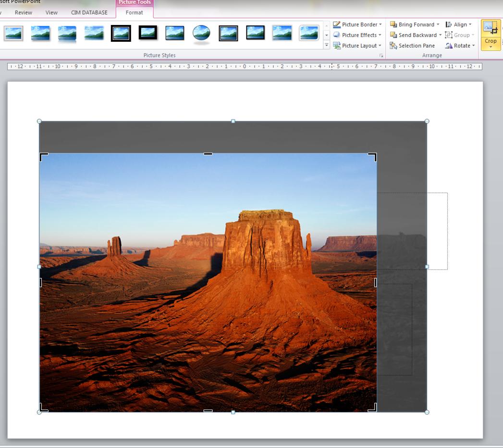
Task: Click the Picture Layout icon
Action: (x=336, y=46)
